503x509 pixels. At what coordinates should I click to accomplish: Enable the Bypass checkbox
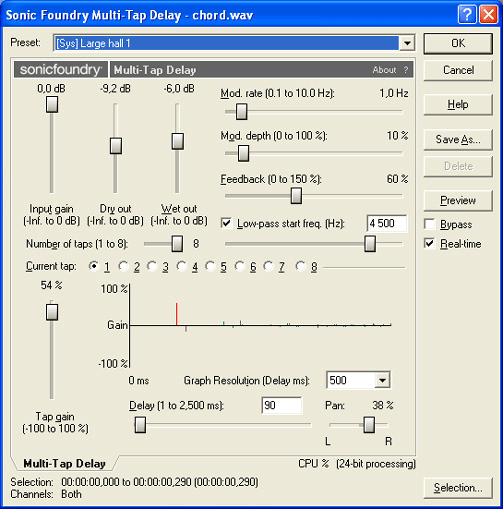coord(429,224)
